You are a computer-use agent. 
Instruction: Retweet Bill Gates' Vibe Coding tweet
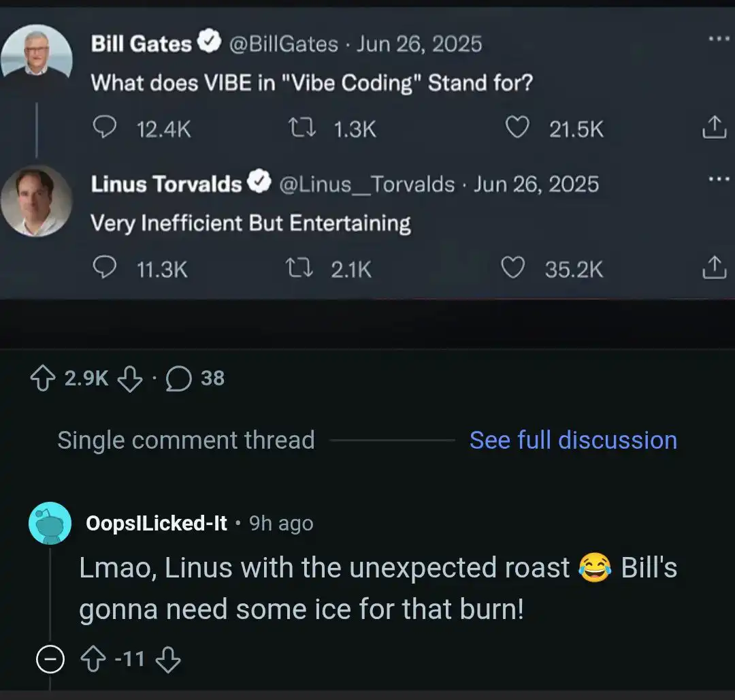pyautogui.click(x=301, y=128)
